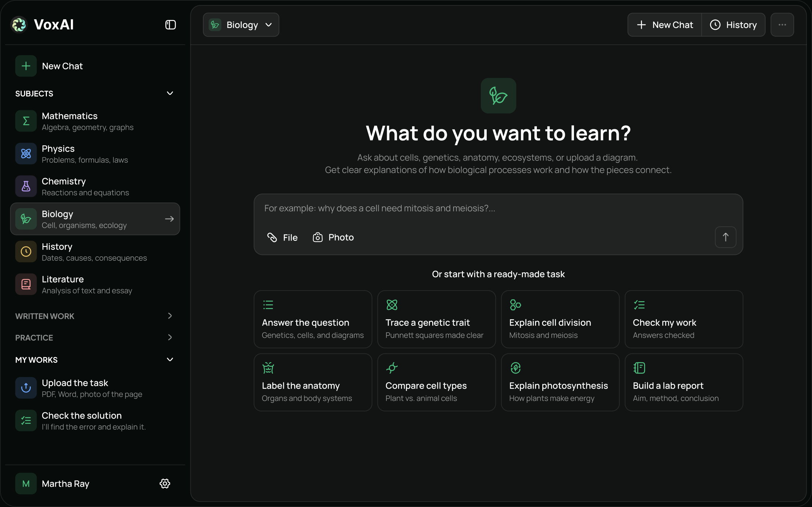The image size is (812, 507).
Task: Click the arrow on the Biology sidebar row
Action: 169,219
